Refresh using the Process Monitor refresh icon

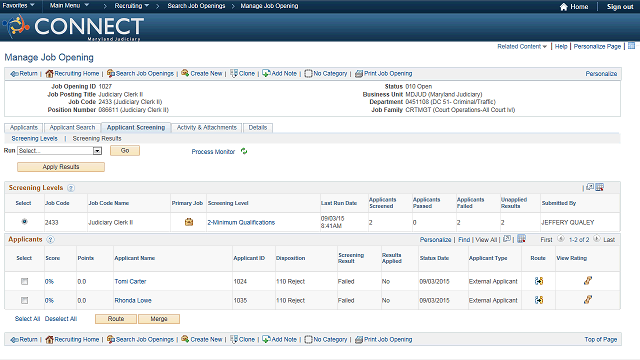click(x=244, y=151)
